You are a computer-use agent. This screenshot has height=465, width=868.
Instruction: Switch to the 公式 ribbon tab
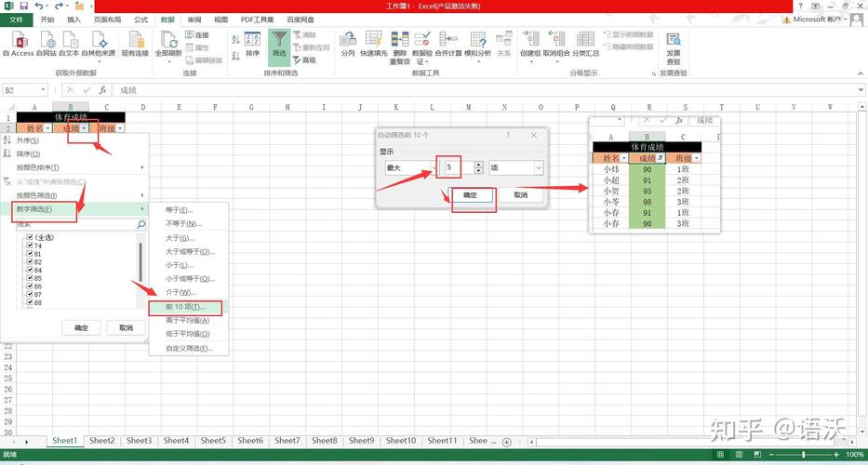(x=140, y=20)
